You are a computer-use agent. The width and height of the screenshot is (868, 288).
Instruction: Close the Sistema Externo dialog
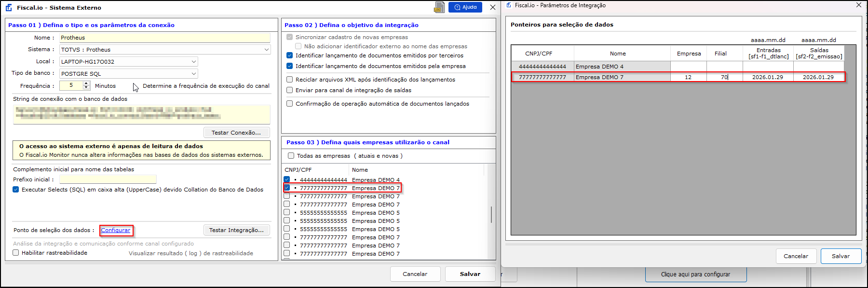[492, 7]
